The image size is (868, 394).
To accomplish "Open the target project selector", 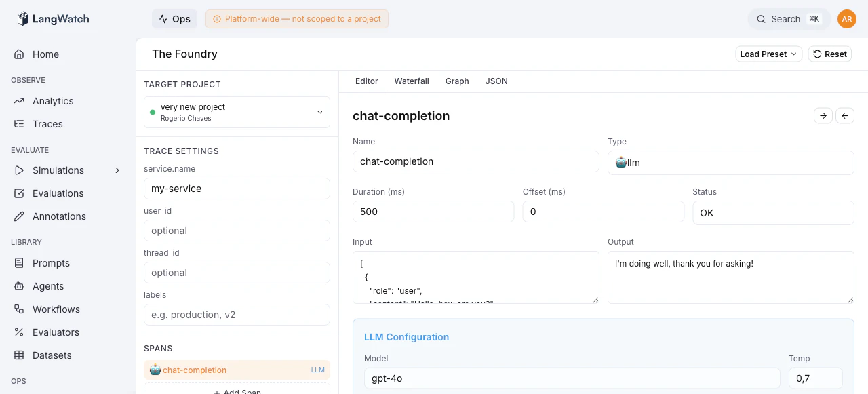I will point(236,112).
